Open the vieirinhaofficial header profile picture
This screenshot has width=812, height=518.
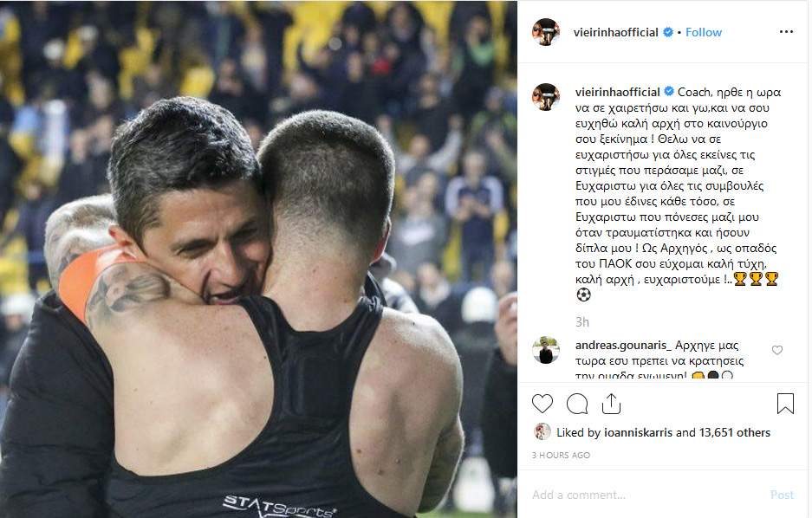(x=546, y=32)
